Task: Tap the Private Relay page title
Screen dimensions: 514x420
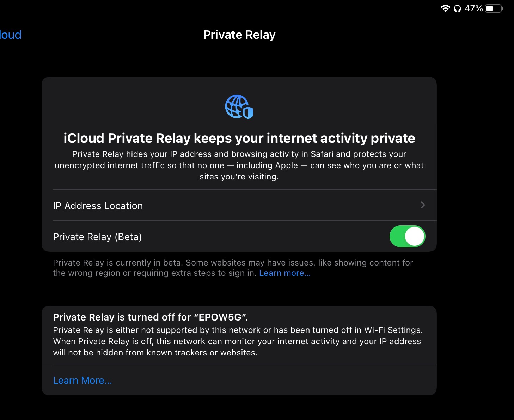Action: pyautogui.click(x=239, y=35)
